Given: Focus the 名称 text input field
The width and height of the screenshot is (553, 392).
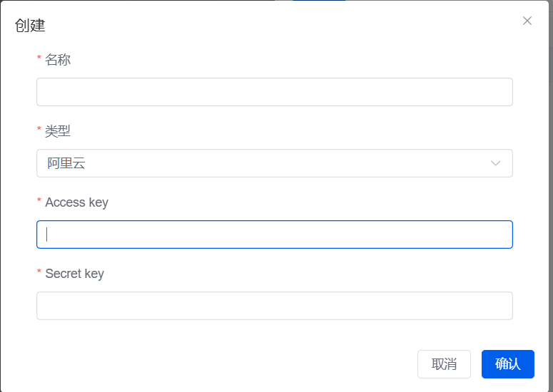Looking at the screenshot, I should 274,92.
